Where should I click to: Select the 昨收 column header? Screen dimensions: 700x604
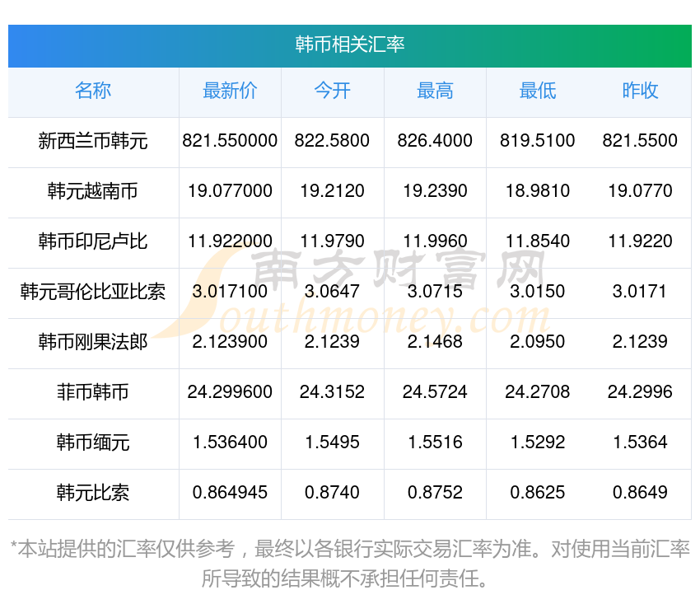[x=640, y=91]
